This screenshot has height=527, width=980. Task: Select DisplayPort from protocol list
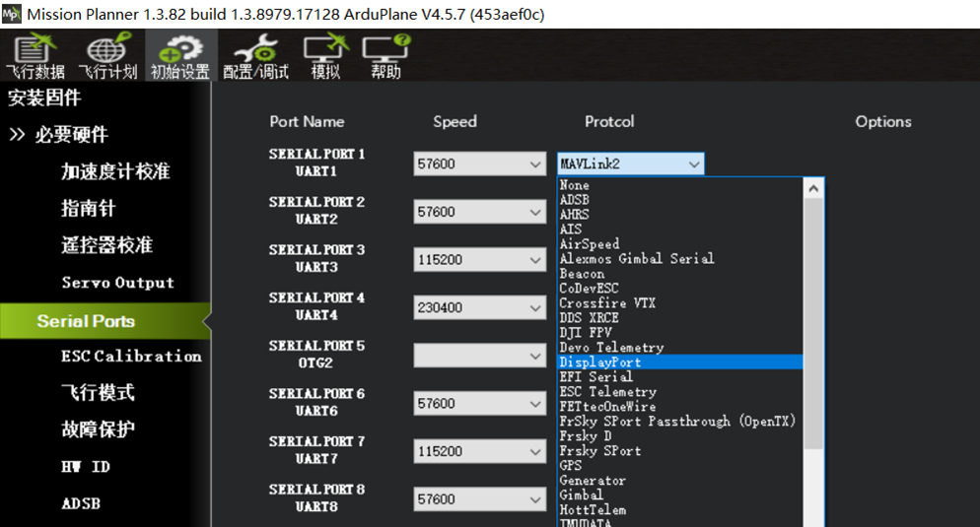click(599, 362)
